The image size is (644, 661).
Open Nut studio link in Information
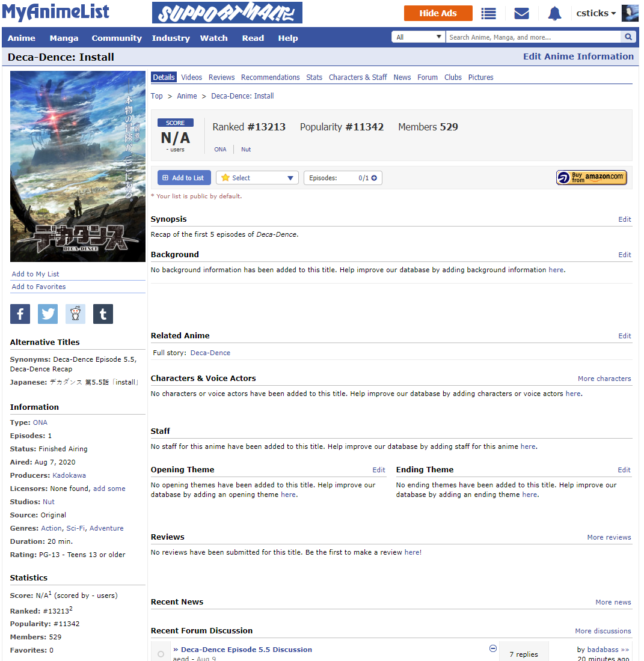pyautogui.click(x=49, y=502)
